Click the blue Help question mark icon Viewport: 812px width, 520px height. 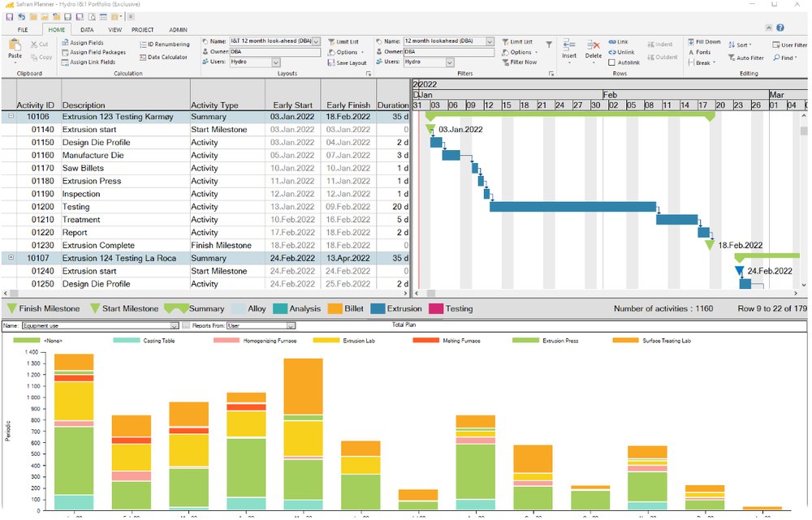coord(780,28)
